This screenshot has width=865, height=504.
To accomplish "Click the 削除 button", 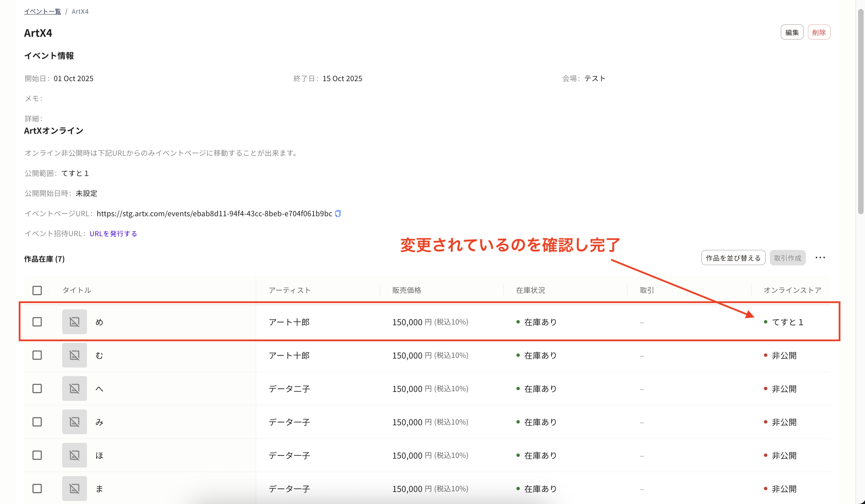I will coord(819,32).
